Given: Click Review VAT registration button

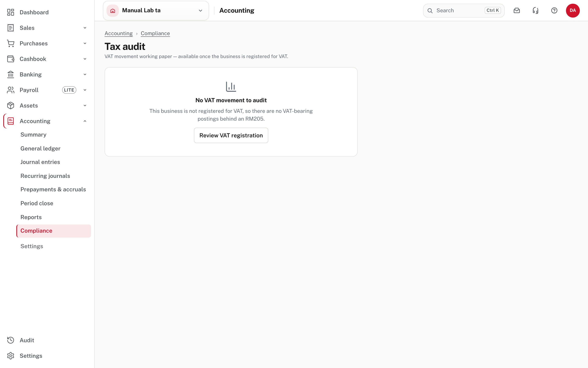Looking at the screenshot, I should [x=231, y=135].
